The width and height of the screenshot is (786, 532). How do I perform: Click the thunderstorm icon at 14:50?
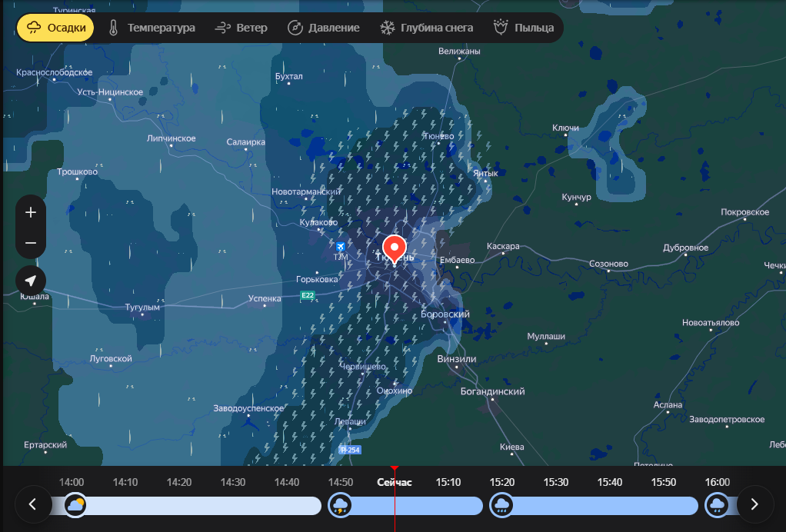(340, 505)
